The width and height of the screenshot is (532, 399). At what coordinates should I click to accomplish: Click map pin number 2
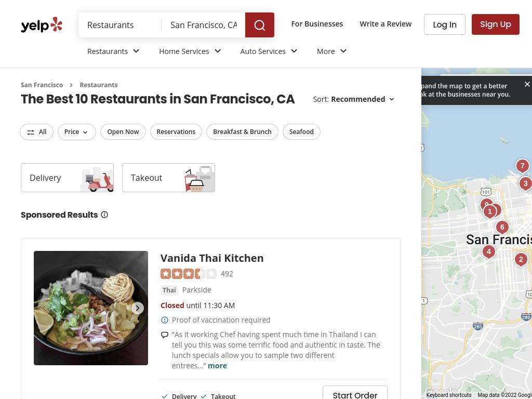coord(521,260)
